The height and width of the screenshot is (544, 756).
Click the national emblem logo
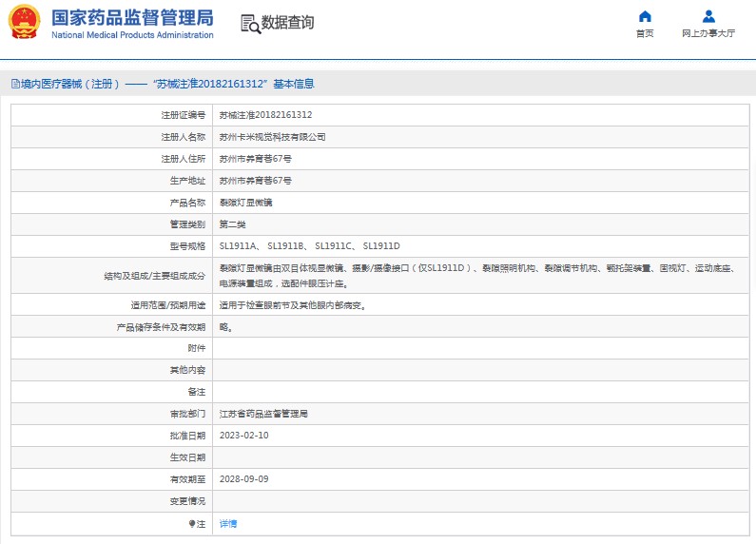click(24, 22)
